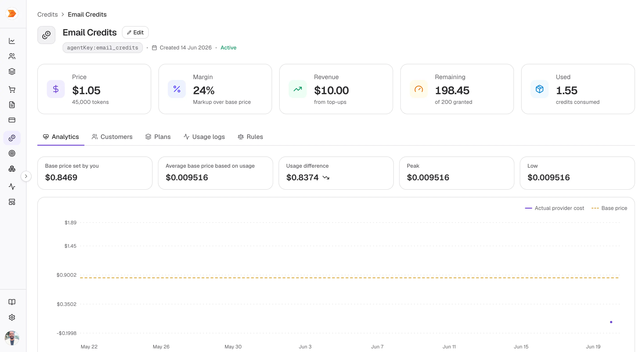Screen dimensions: 644x352
Task: Click the $0.8374 usage difference value
Action: point(302,178)
